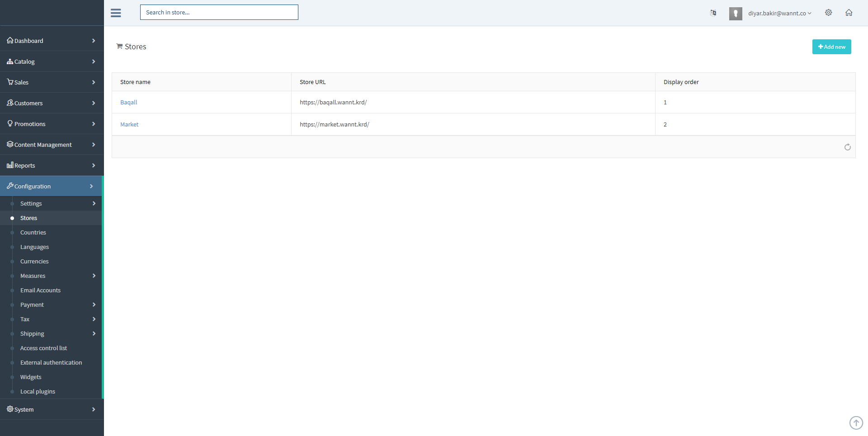The image size is (868, 436).
Task: Click the scroll-to-top arrow circle icon
Action: click(856, 423)
